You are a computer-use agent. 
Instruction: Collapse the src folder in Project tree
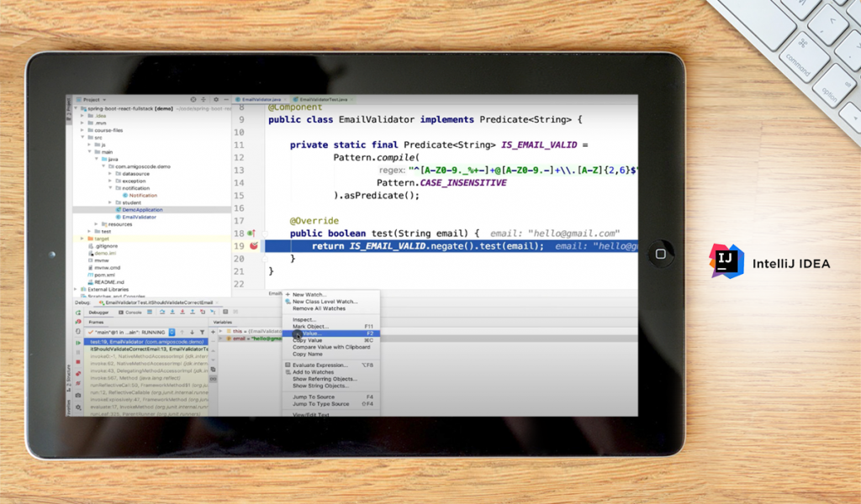(x=83, y=137)
